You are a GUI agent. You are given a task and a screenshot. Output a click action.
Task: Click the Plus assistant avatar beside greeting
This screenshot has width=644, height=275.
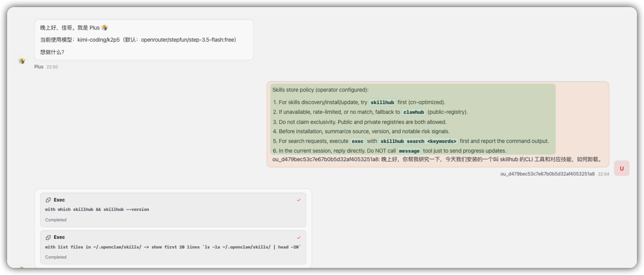tap(22, 61)
